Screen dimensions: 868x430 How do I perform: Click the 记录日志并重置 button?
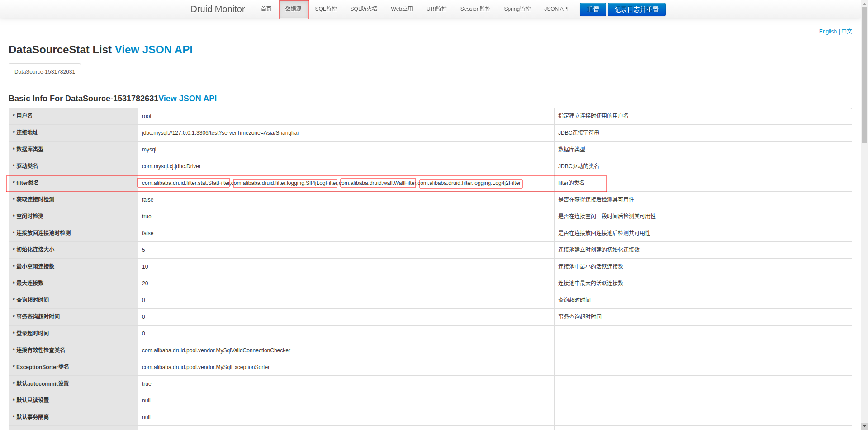636,9
